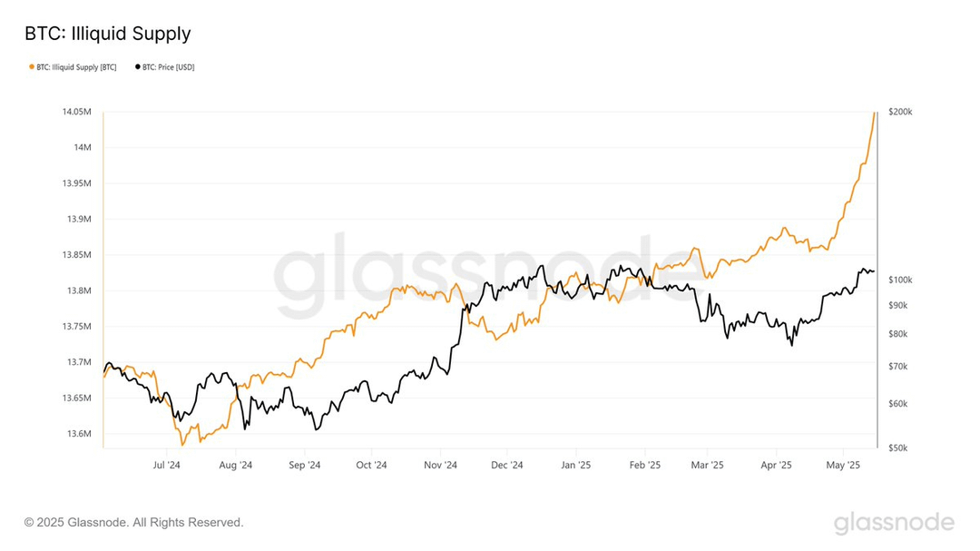Screen dimensions: 980x551
Task: Select the May '25 x-axis label
Action: point(843,466)
